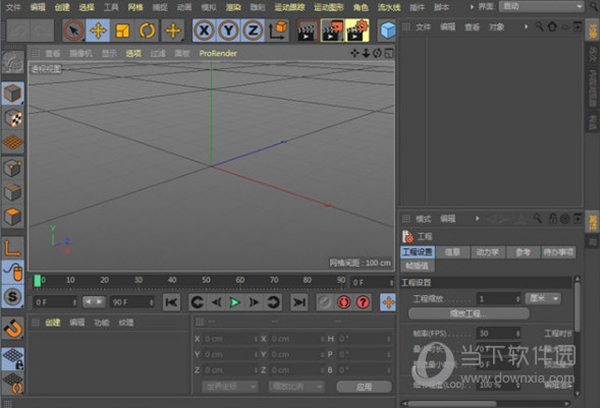Play the animation forward
600x408 pixels.
tap(235, 302)
